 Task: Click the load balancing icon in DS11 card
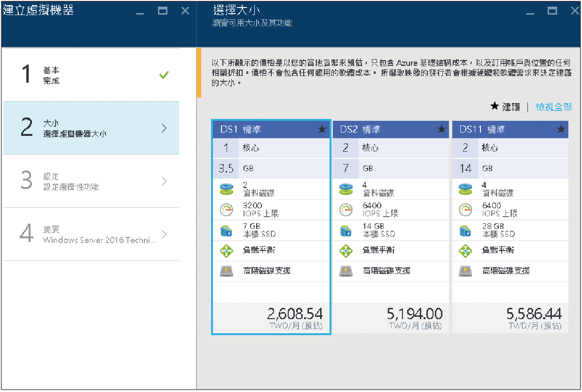[x=465, y=251]
